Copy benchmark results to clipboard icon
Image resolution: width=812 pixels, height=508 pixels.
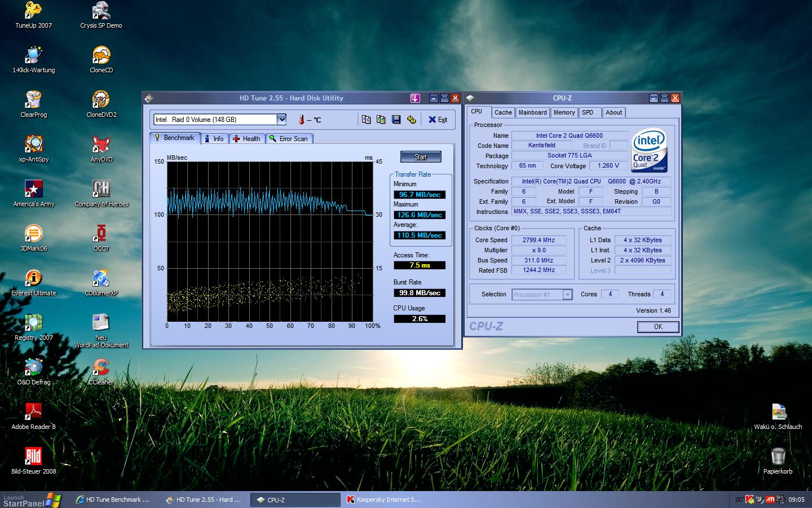366,120
